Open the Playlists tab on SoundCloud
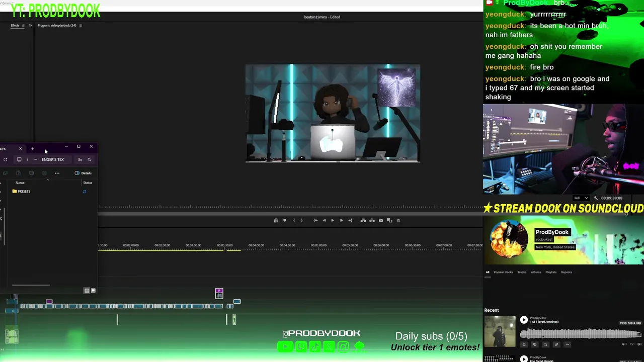 [551, 272]
